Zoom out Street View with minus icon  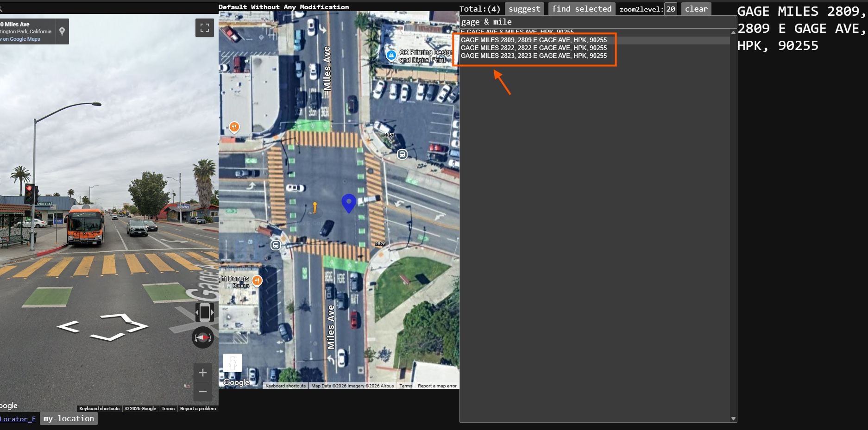pos(203,392)
